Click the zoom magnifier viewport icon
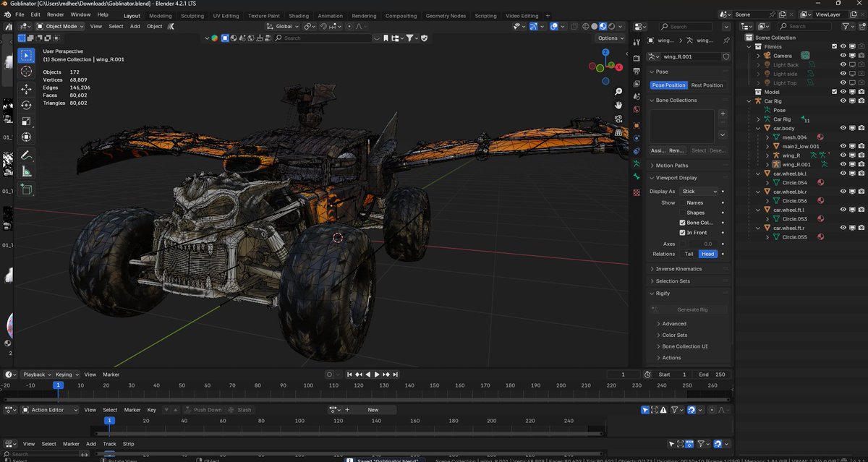 point(618,92)
